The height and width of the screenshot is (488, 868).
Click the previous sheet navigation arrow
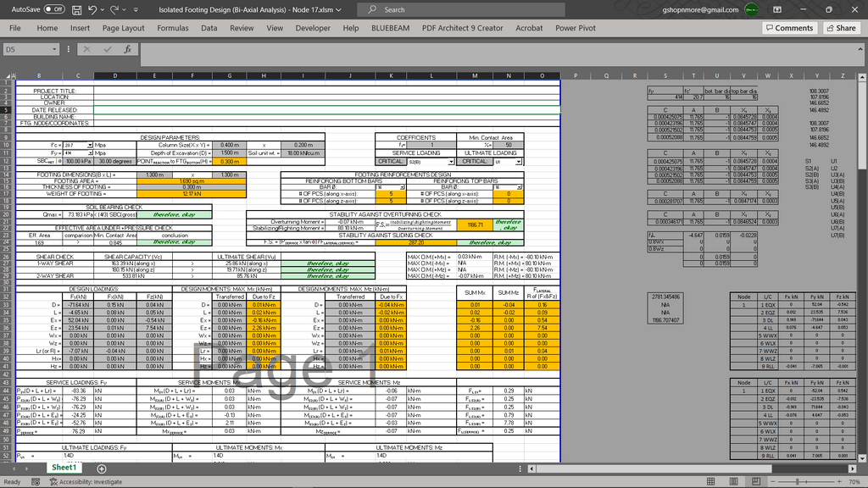pos(14,469)
